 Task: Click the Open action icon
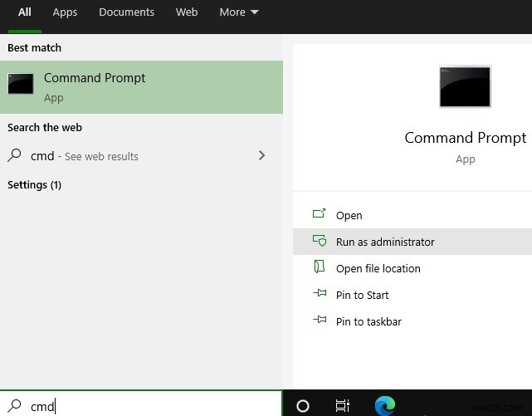tap(320, 214)
